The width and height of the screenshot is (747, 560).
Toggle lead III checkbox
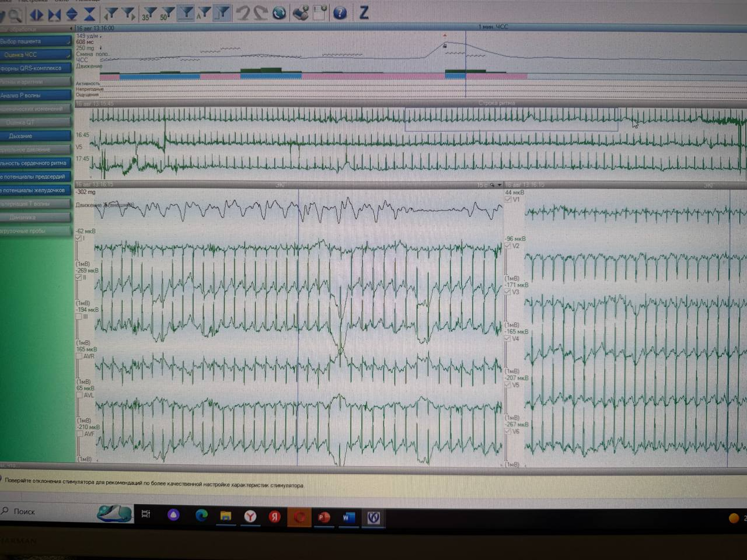coord(78,317)
